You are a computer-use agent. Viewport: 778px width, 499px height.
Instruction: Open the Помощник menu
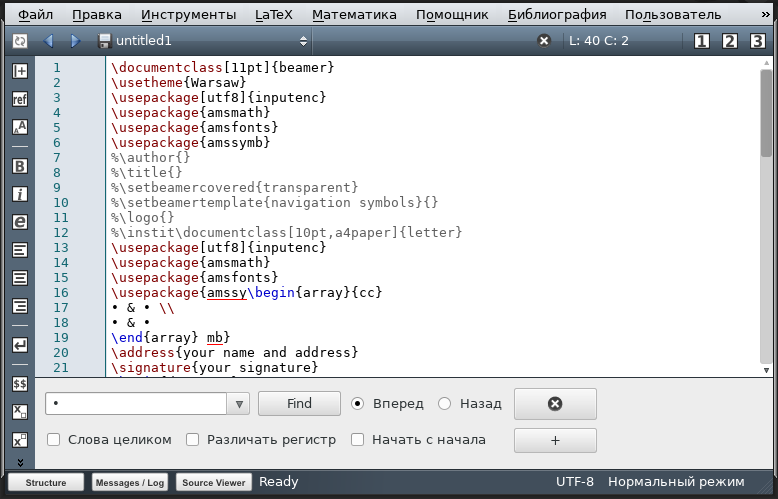452,15
